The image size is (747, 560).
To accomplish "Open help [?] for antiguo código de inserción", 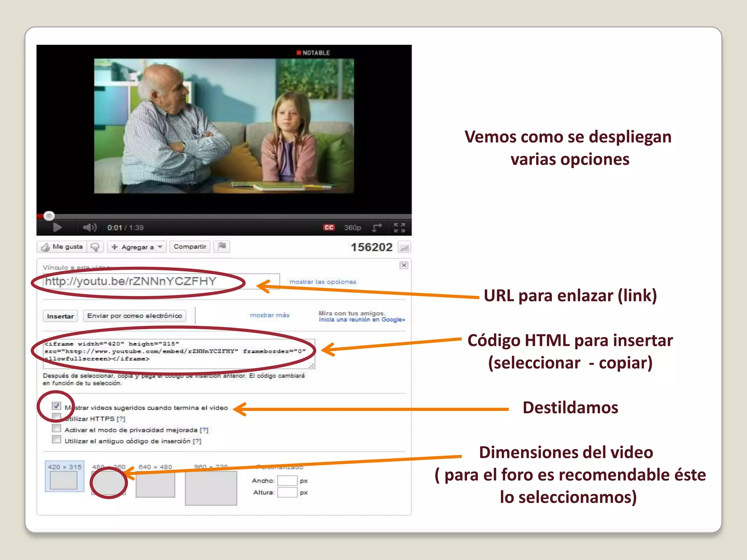I will click(x=197, y=442).
